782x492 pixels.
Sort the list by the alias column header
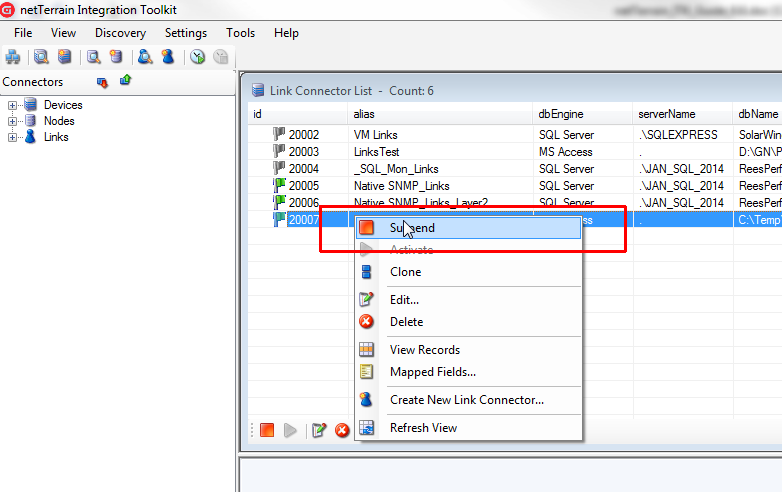tap(364, 114)
